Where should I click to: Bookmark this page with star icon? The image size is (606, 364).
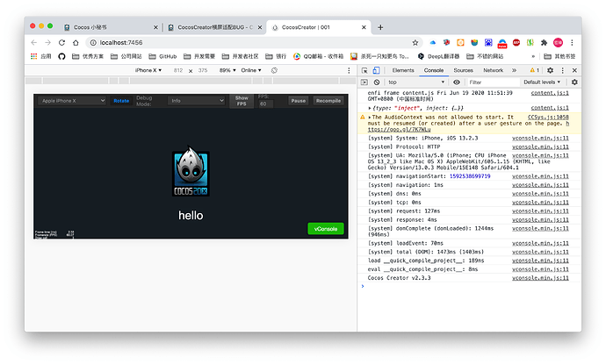(x=415, y=42)
